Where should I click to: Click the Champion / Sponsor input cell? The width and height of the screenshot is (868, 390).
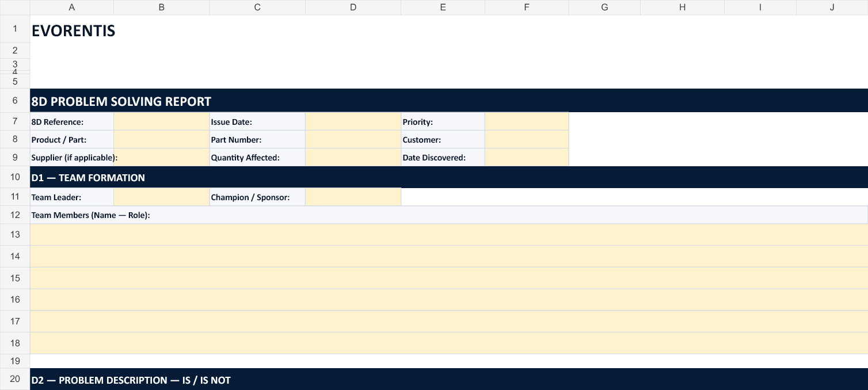(x=353, y=197)
